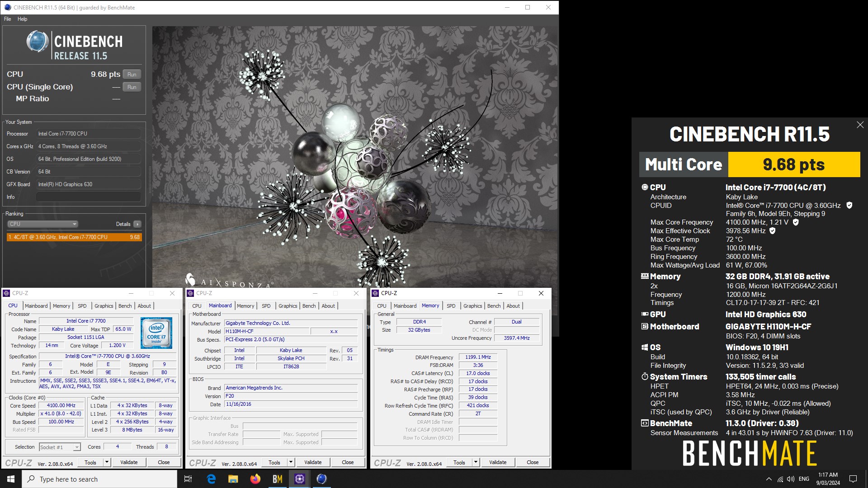Click the BenchMate version section icon
Screen dimensions: 868x488
(x=645, y=423)
